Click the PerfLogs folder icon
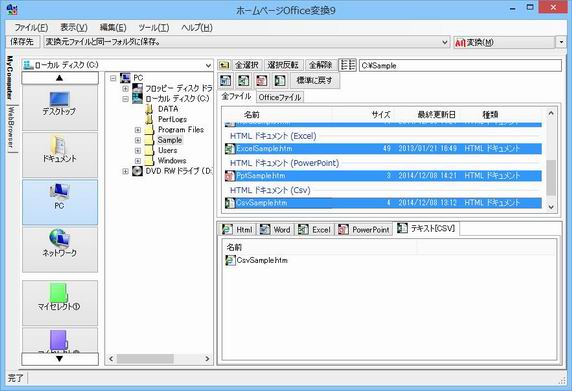Screen dimensions: 572x391 [149, 119]
